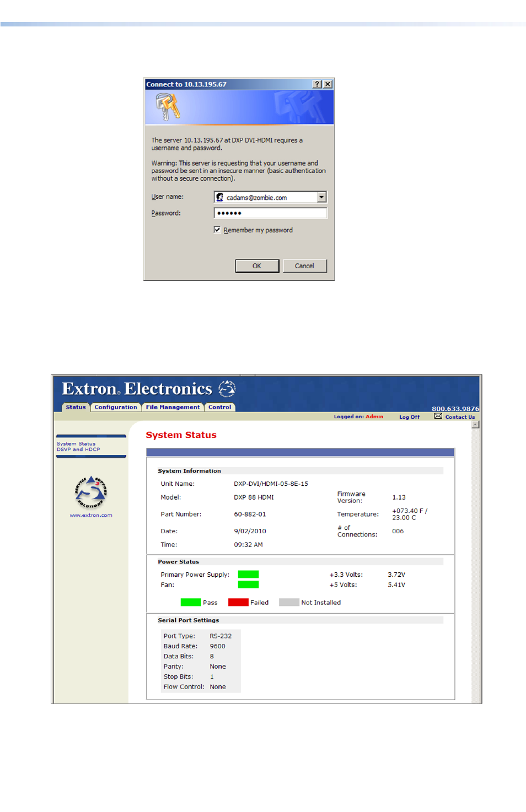Click the Log Off link
This screenshot has height=812, width=526.
pyautogui.click(x=409, y=417)
